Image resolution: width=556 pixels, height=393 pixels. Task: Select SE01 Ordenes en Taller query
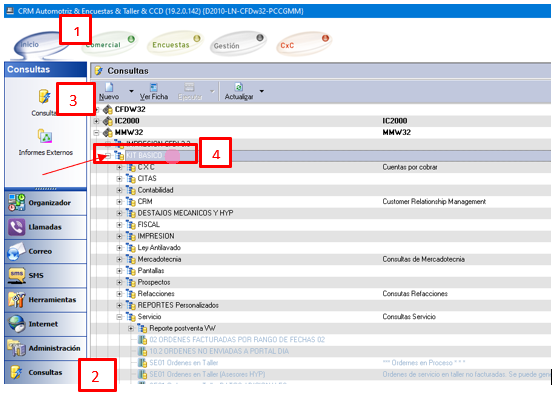(184, 363)
